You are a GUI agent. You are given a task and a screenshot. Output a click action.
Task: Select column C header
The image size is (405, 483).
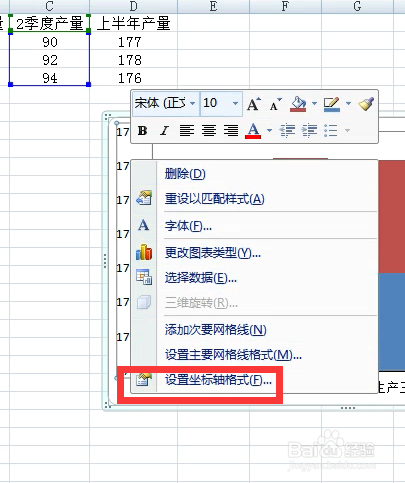pos(50,6)
